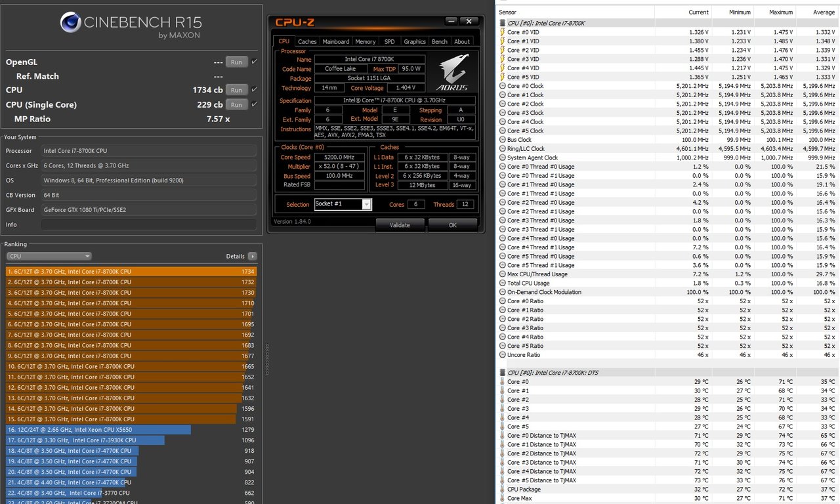Click the icon beside On-Demand Clock Modulation
The image size is (840, 504).
coord(503,292)
